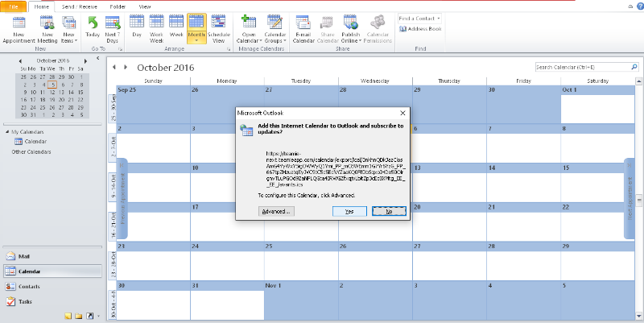Switch to Schedule View
Viewport: 644px width, 323px height.
click(x=218, y=29)
